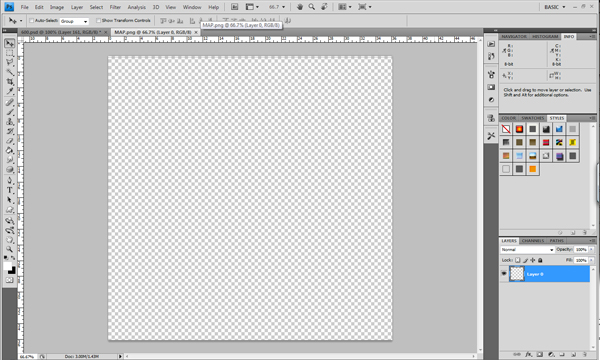600x360 pixels.
Task: Switch to the Histogram tab
Action: (x=545, y=36)
